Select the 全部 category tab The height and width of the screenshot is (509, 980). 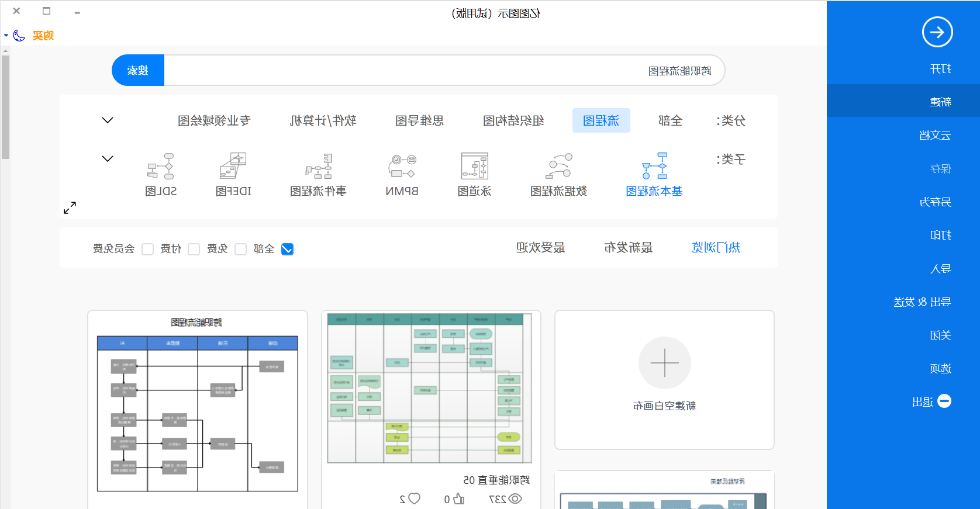click(670, 120)
